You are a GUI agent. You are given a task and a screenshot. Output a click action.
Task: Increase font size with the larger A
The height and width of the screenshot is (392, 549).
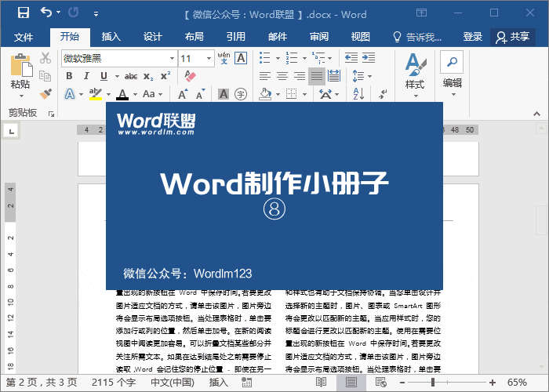coord(183,94)
